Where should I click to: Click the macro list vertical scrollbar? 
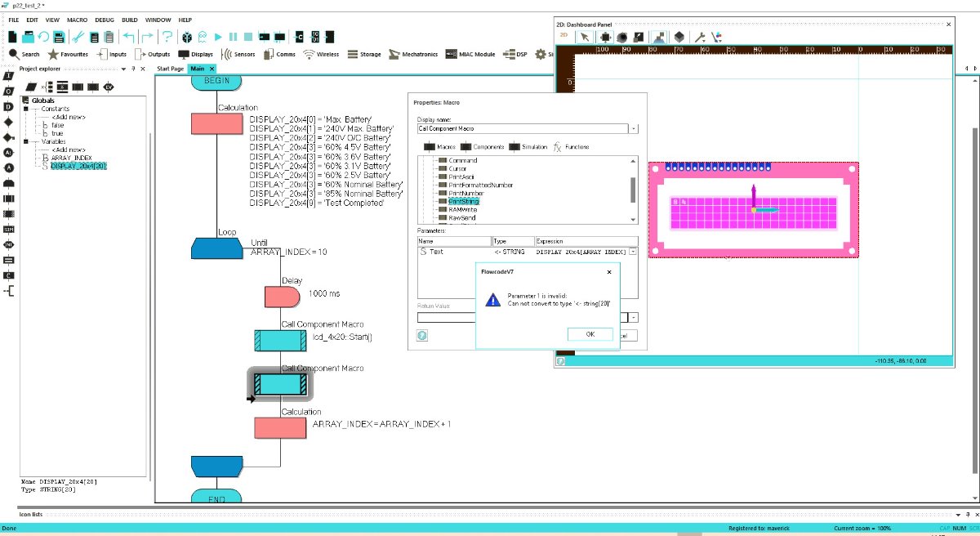(x=633, y=190)
